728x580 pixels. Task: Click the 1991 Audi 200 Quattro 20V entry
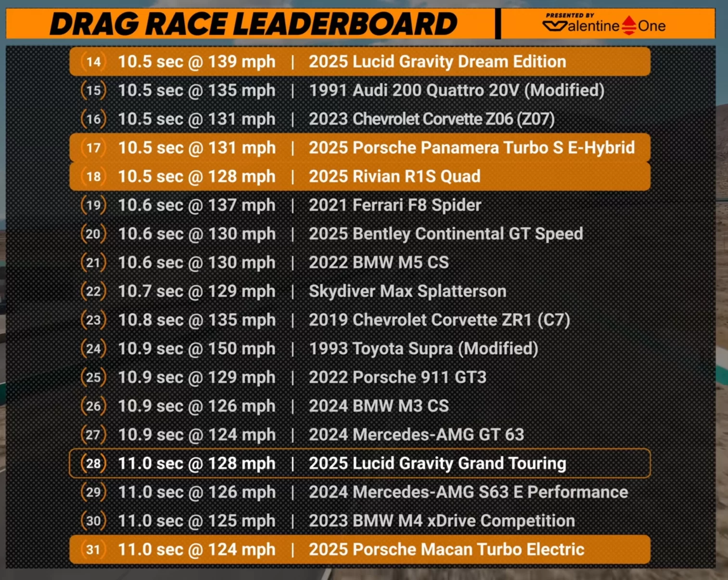coord(457,90)
